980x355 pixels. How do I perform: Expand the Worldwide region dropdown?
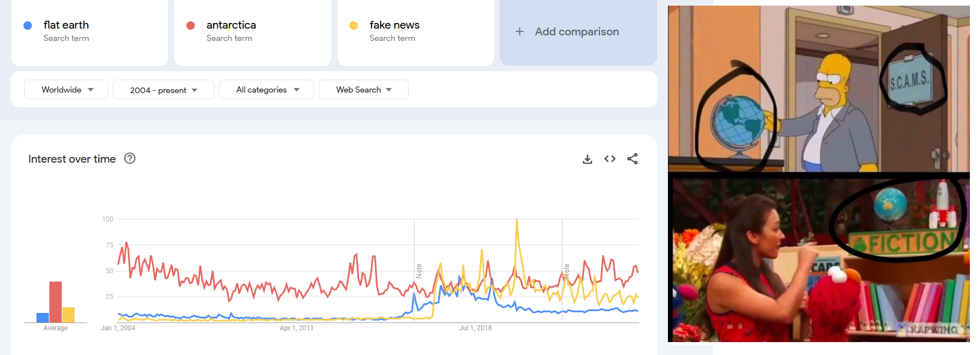coord(66,90)
